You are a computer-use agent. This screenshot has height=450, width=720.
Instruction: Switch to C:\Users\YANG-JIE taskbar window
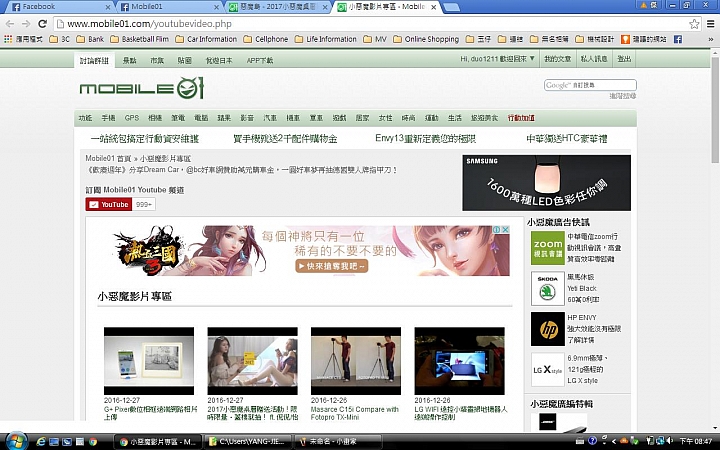coord(248,442)
